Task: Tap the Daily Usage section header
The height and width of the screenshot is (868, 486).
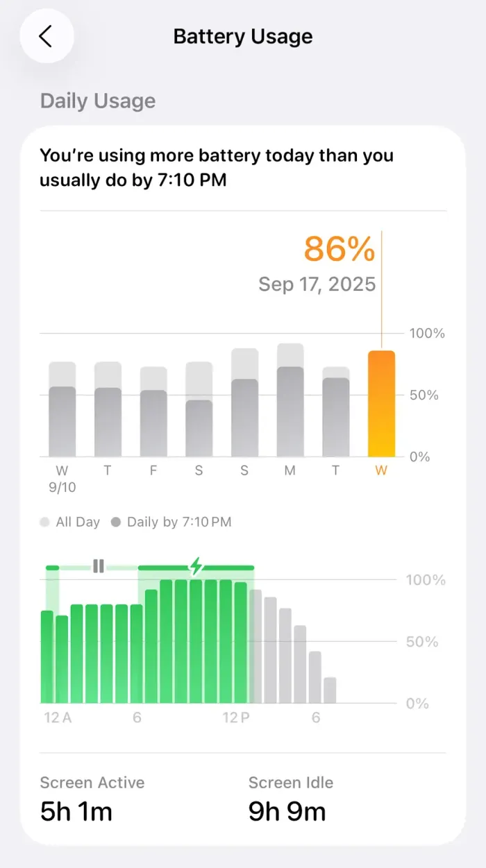Action: click(98, 101)
